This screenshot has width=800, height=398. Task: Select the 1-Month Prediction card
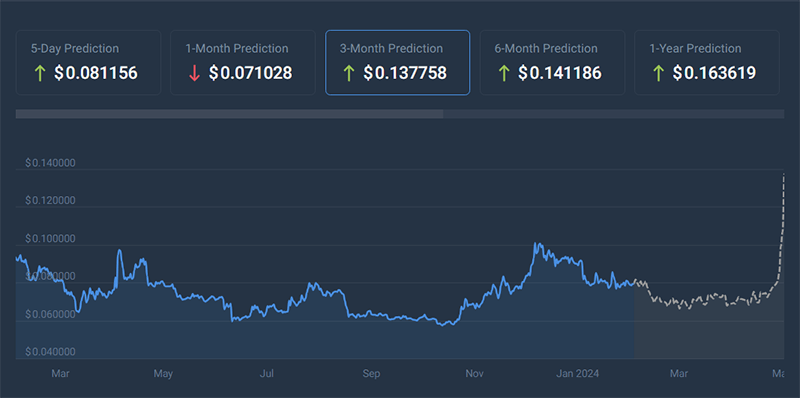[x=243, y=62]
